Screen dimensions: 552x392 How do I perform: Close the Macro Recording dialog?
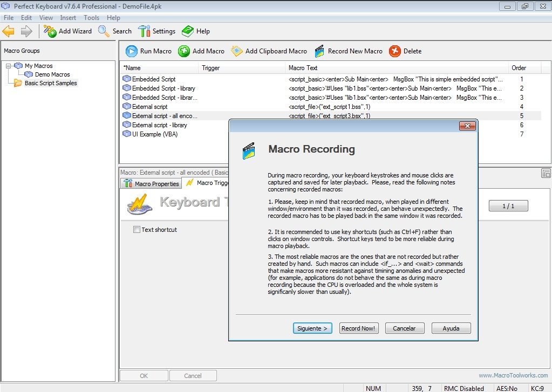[467, 126]
